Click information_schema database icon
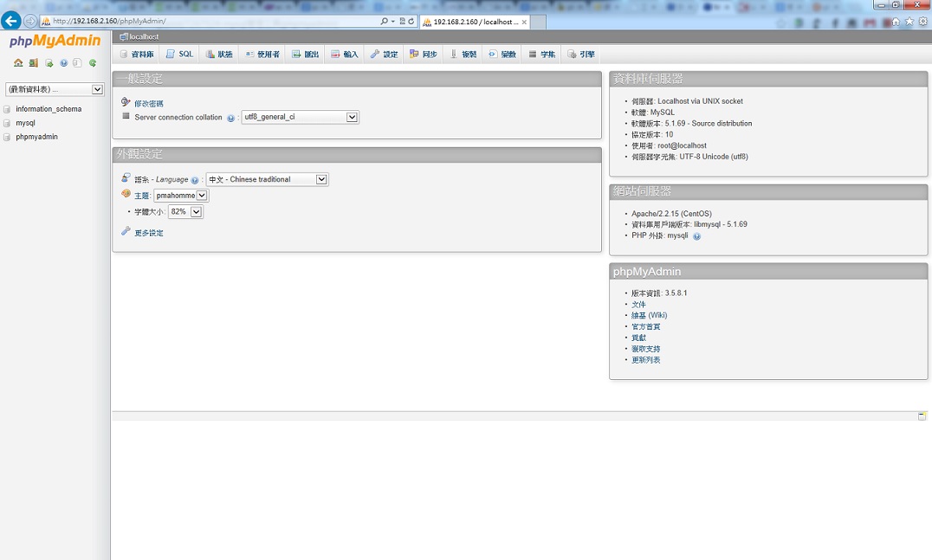The height and width of the screenshot is (560, 932). click(x=7, y=109)
